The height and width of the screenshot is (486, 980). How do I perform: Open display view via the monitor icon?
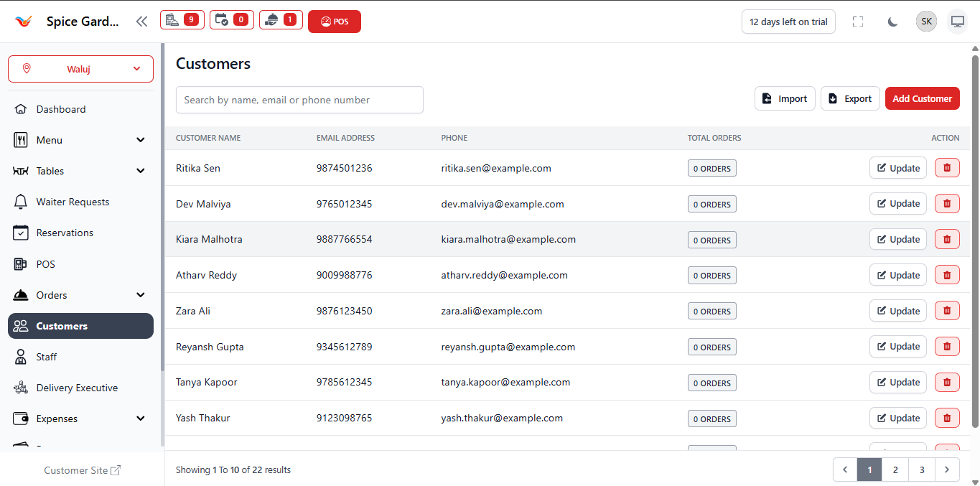click(x=957, y=22)
